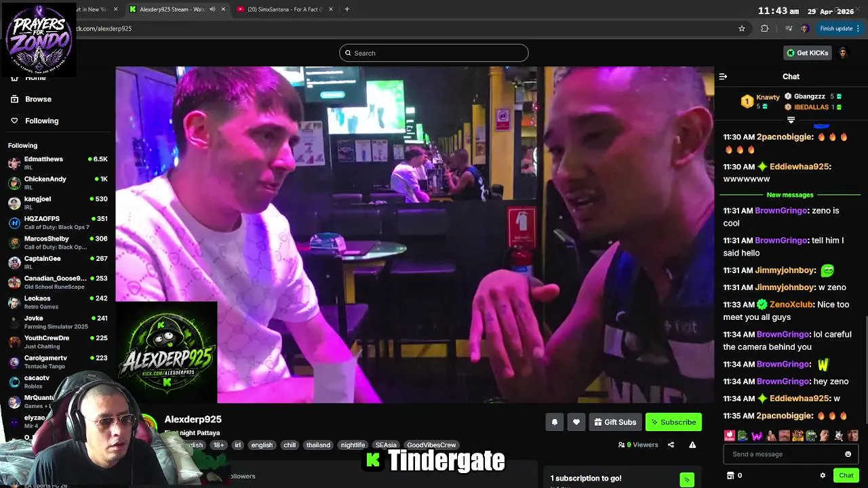Open a new browser tab
868x488 pixels.
pos(347,9)
